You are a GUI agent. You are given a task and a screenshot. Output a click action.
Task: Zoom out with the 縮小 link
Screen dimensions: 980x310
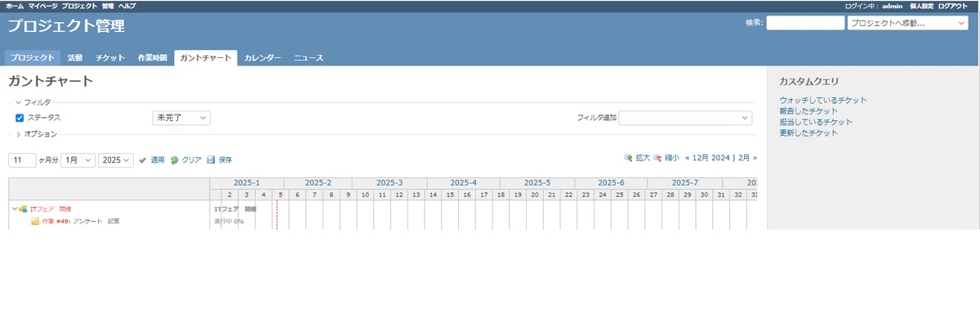tap(671, 158)
